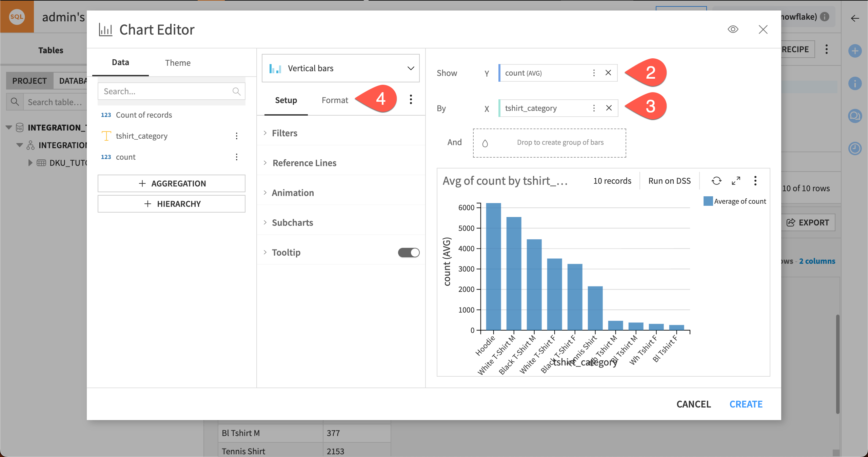868x457 pixels.
Task: Open the options menu beside the count field
Action: click(x=237, y=157)
